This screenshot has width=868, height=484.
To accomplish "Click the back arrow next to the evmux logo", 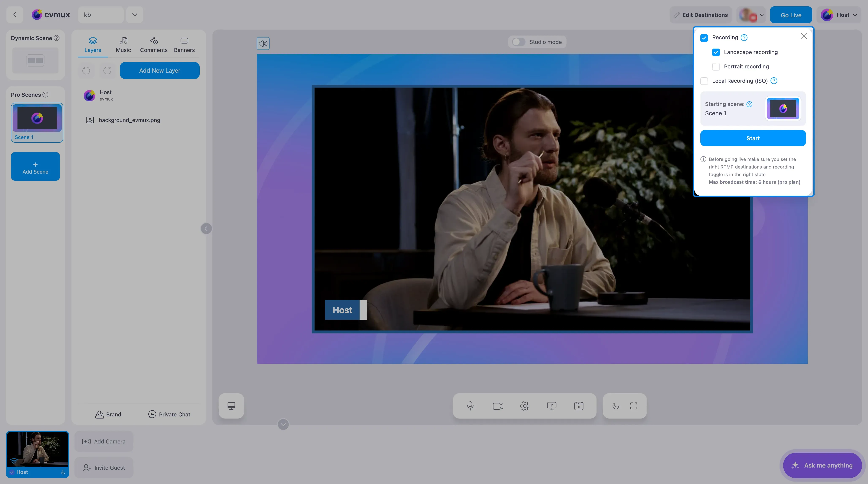I will coord(15,15).
